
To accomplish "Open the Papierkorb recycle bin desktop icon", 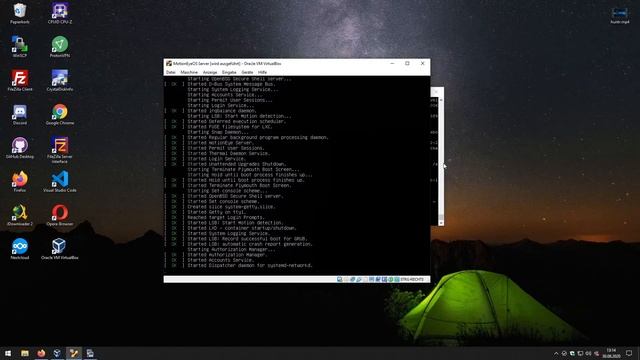I will [20, 13].
